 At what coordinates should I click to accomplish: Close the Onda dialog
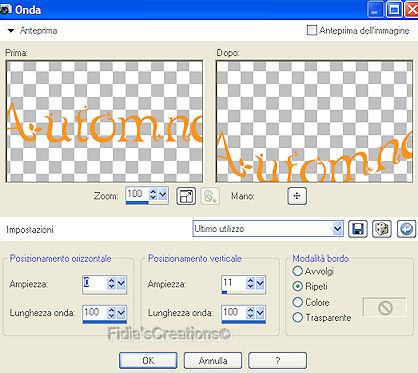[x=412, y=10]
